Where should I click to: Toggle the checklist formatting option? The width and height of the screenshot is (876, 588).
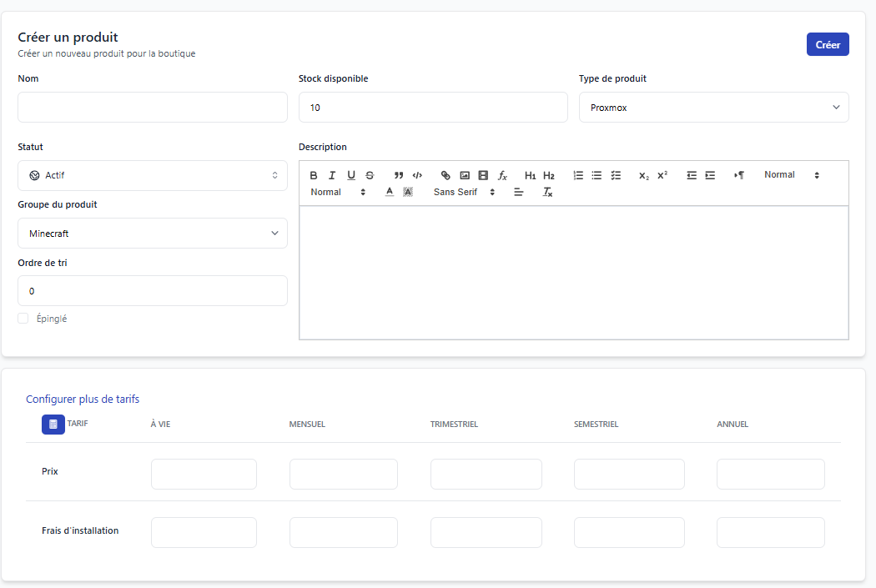click(x=616, y=175)
